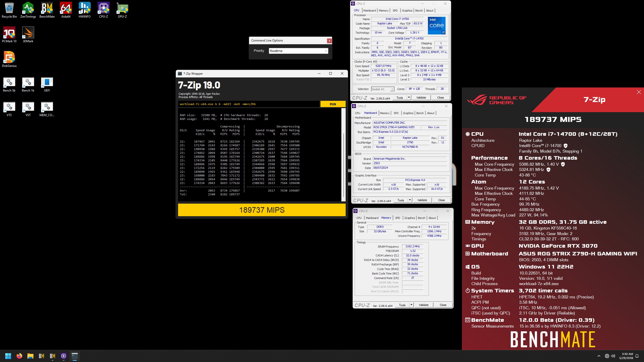Click the yellow 189737 MIPS result bar

click(262, 210)
